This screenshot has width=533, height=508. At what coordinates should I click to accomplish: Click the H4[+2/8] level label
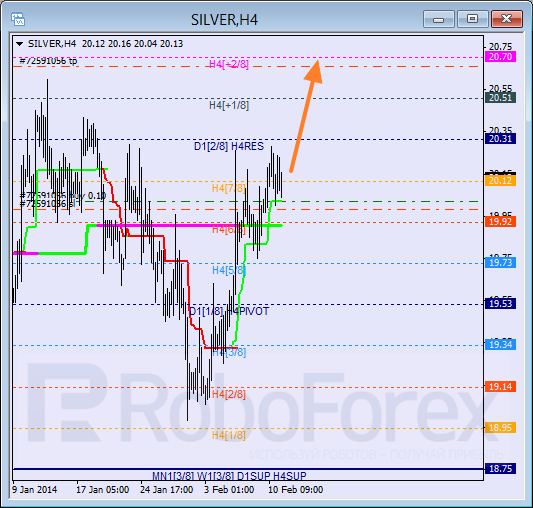pos(229,64)
